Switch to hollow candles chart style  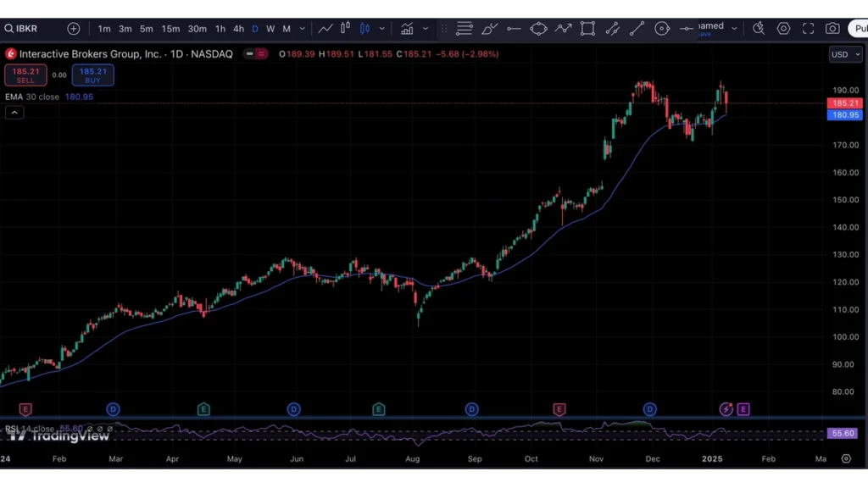click(x=346, y=28)
